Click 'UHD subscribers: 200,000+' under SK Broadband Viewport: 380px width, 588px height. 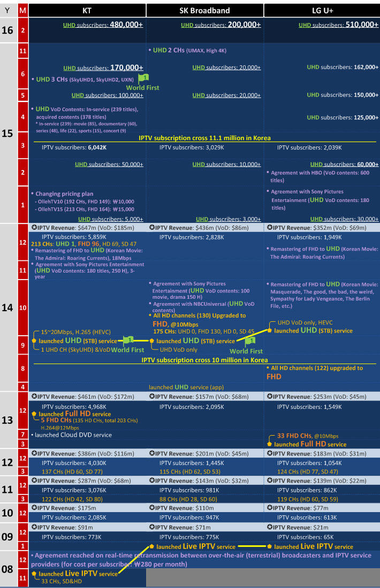pos(221,25)
